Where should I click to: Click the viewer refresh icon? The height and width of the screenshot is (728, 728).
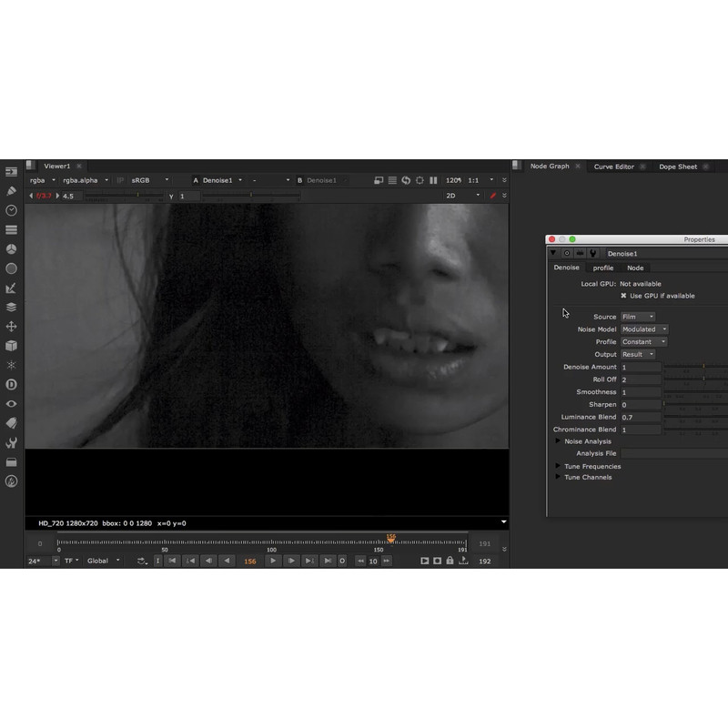(406, 180)
